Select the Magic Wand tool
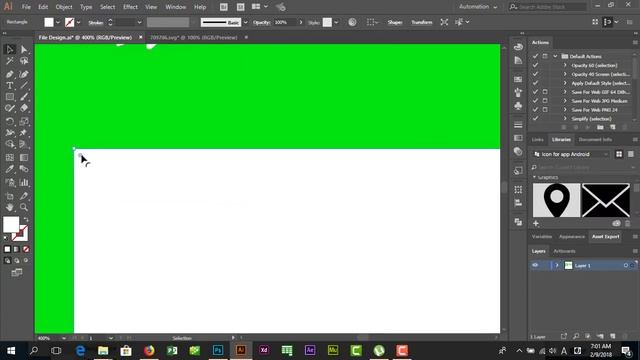This screenshot has height=360, width=640. click(10, 61)
